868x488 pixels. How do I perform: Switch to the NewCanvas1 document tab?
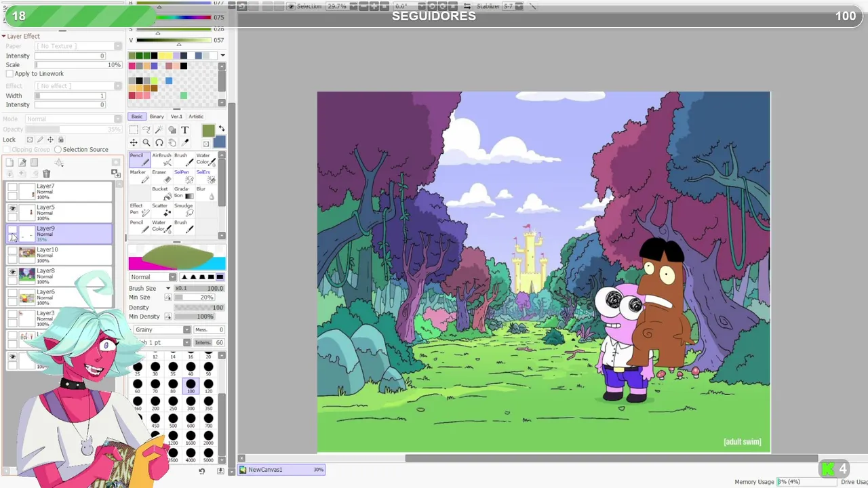tap(282, 470)
